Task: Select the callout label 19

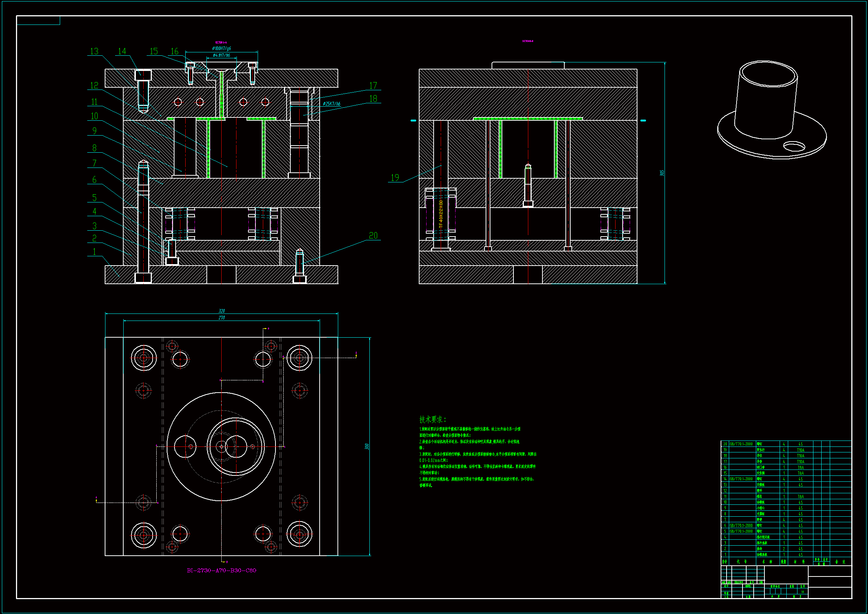Action: coord(395,178)
